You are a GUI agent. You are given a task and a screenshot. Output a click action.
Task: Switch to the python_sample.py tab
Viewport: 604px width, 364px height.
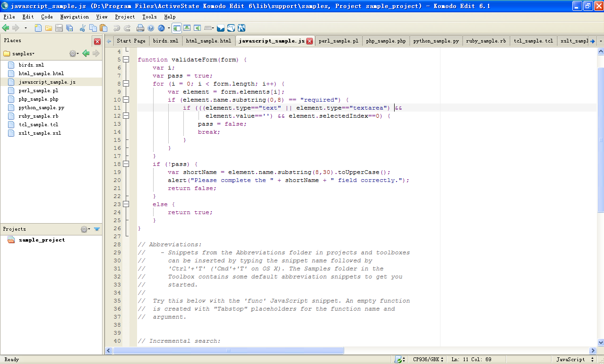coord(436,41)
